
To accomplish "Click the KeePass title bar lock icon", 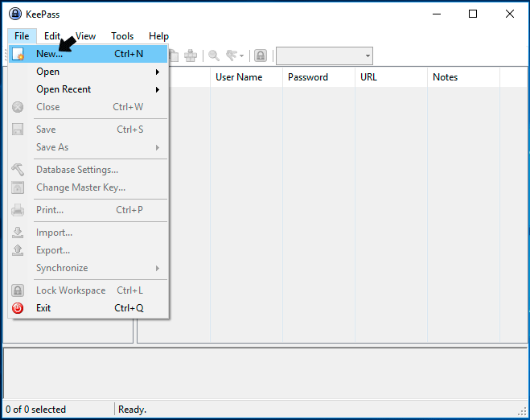I will 15,14.
